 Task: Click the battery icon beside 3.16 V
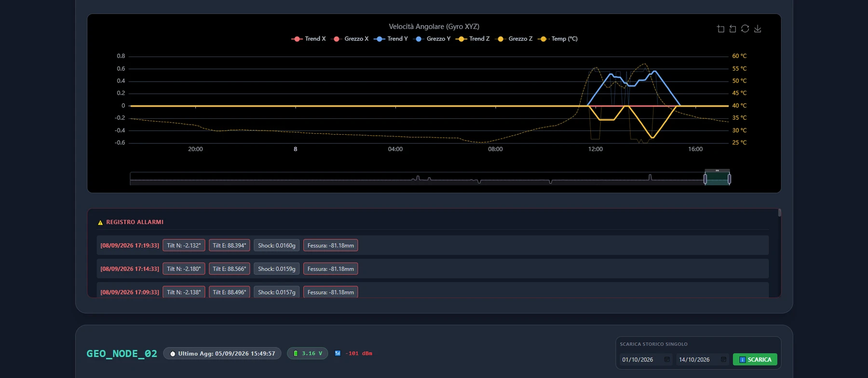[296, 354]
